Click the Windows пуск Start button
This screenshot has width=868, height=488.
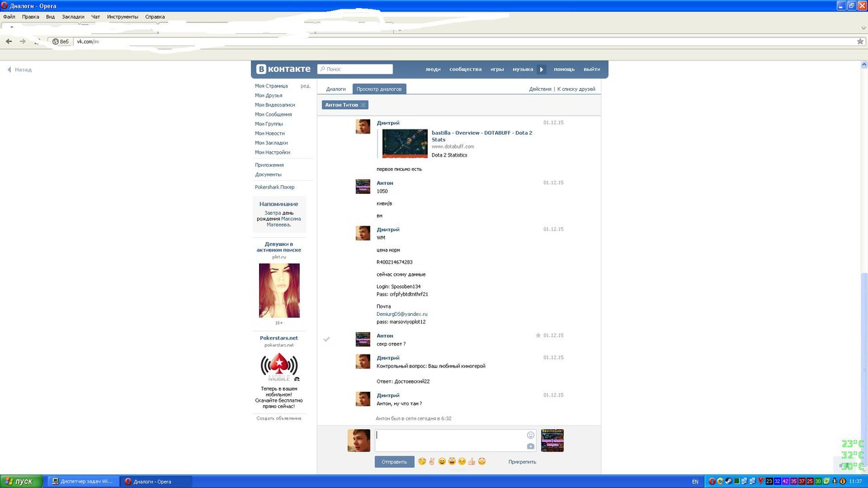click(x=20, y=481)
